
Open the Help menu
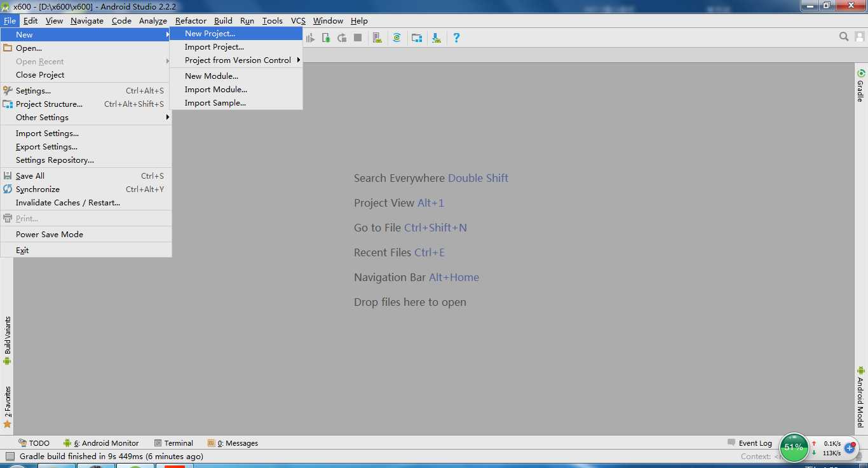coord(359,21)
